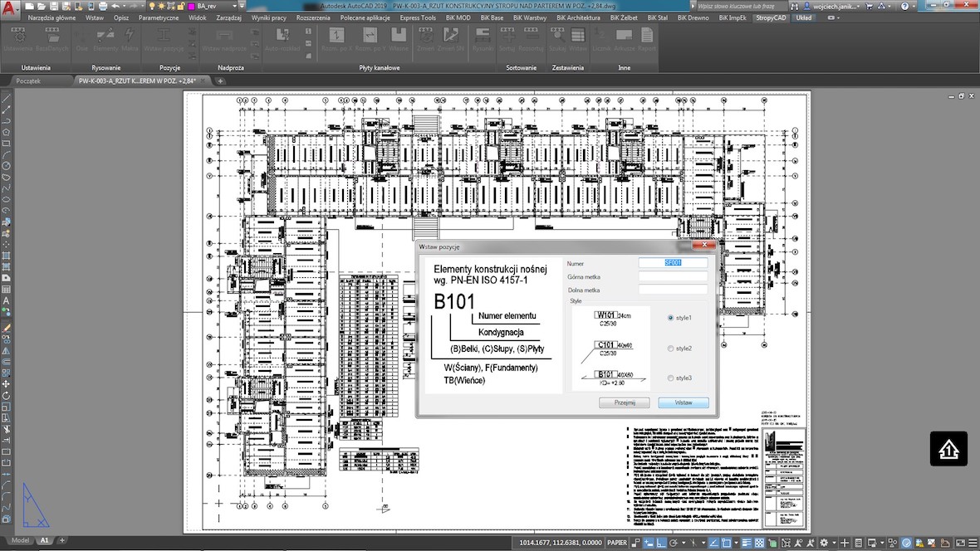Generate a Raport from the Inne panel

[x=647, y=39]
